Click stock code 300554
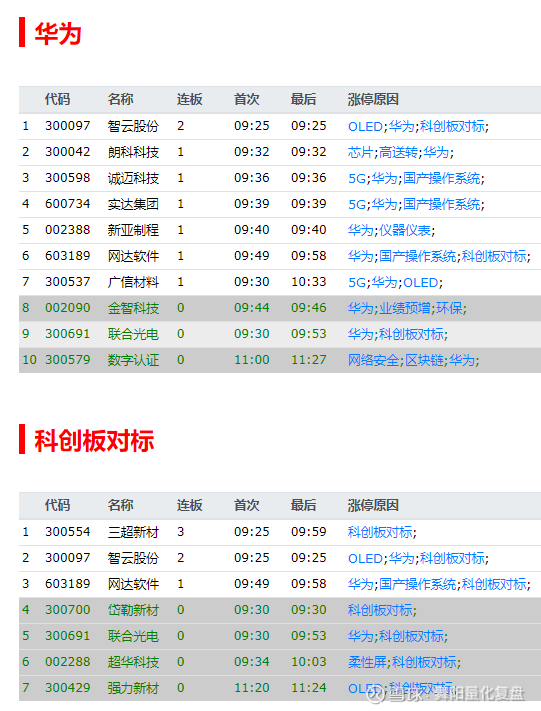Image resolution: width=541 pixels, height=711 pixels. (68, 531)
